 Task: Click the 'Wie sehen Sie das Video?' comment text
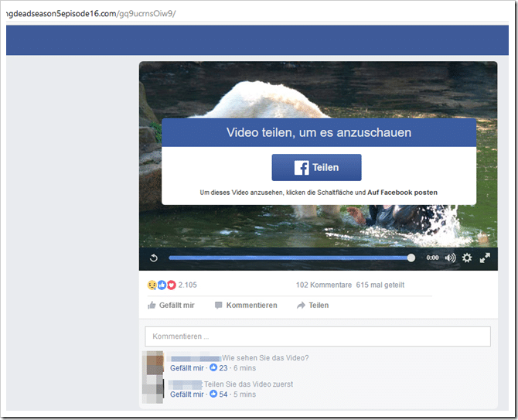coord(265,358)
